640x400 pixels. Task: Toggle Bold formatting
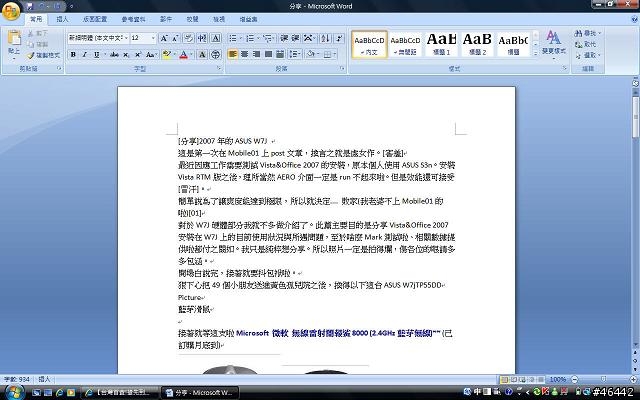[73, 55]
